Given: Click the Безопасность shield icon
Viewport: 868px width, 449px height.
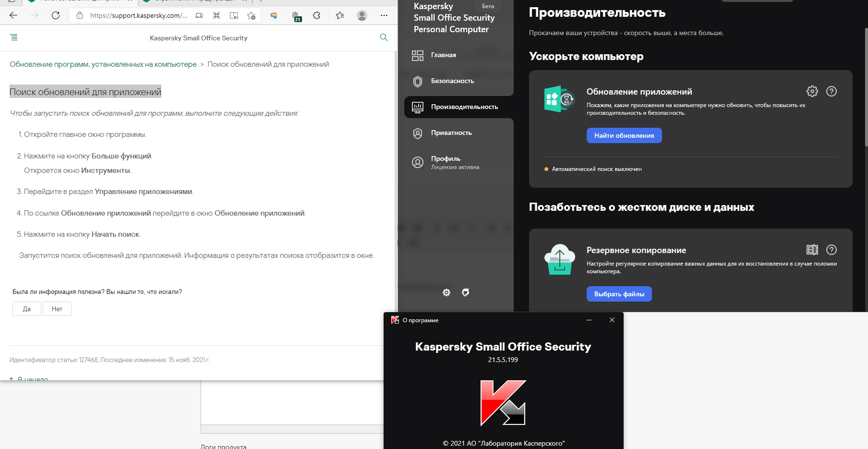Looking at the screenshot, I should tap(418, 81).
